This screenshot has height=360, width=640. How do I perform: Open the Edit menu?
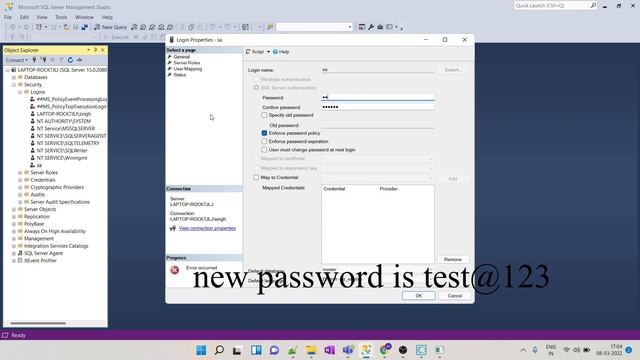pyautogui.click(x=24, y=17)
